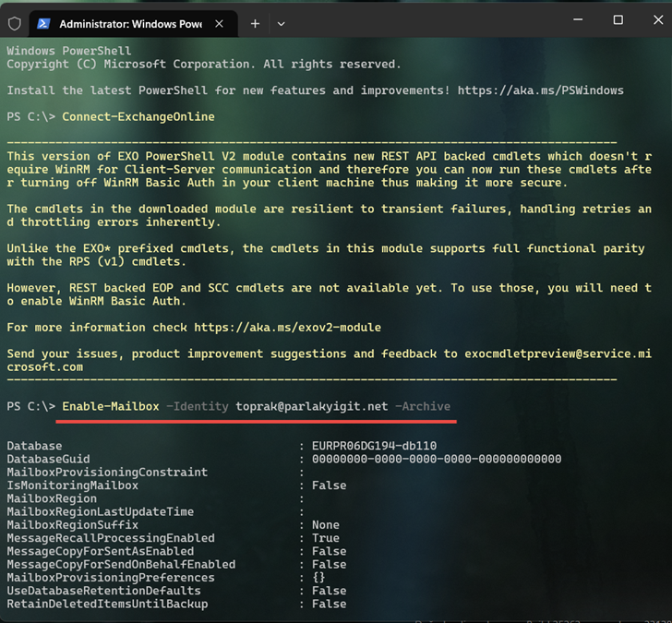
Task: Open a new terminal tab
Action: click(255, 24)
